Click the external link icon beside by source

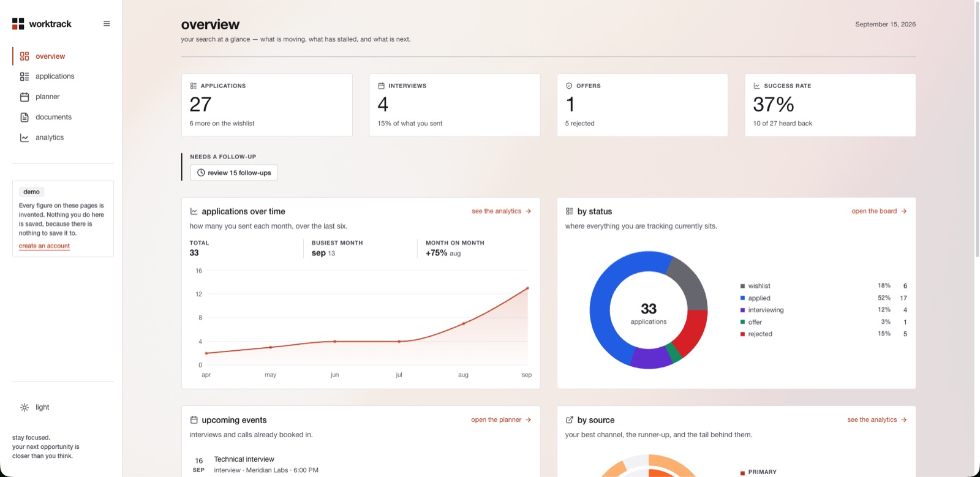[570, 420]
